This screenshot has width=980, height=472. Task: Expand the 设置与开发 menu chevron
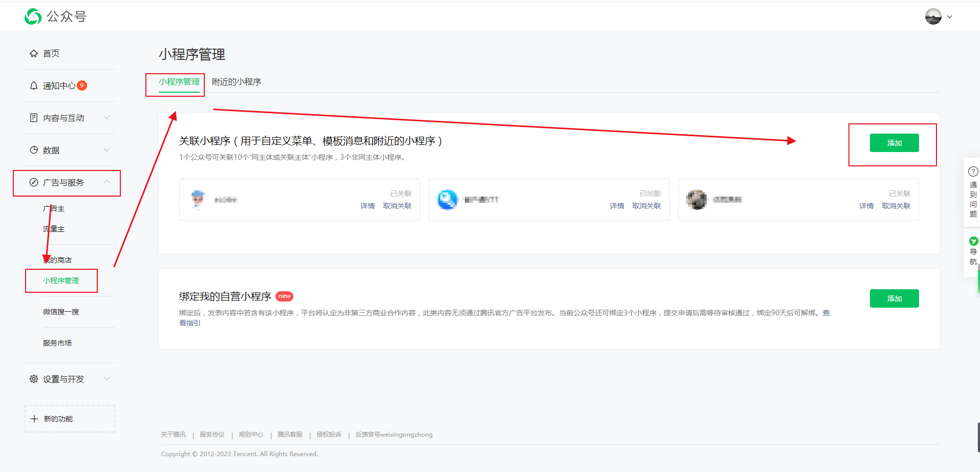click(x=106, y=379)
